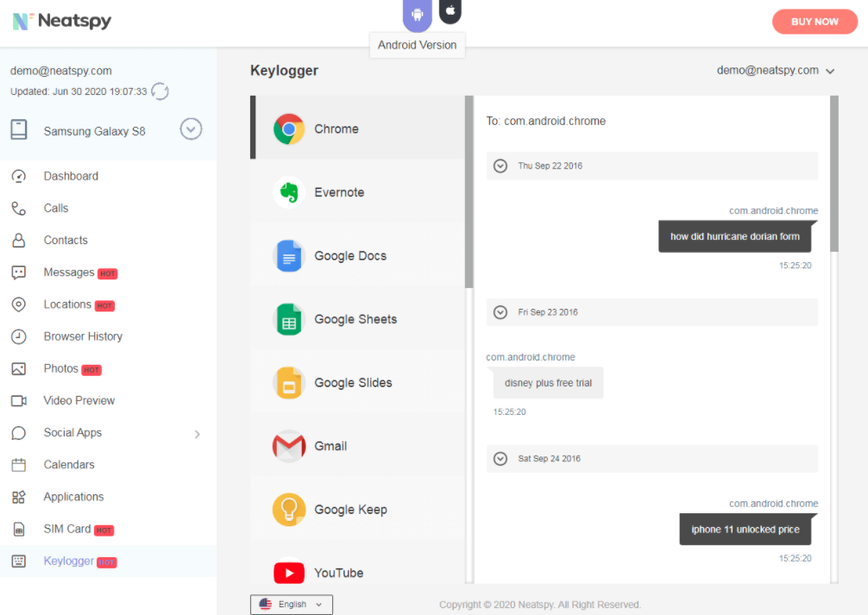This screenshot has width=868, height=615.
Task: Open the demo@neatspy.com account dropdown
Action: tap(776, 71)
